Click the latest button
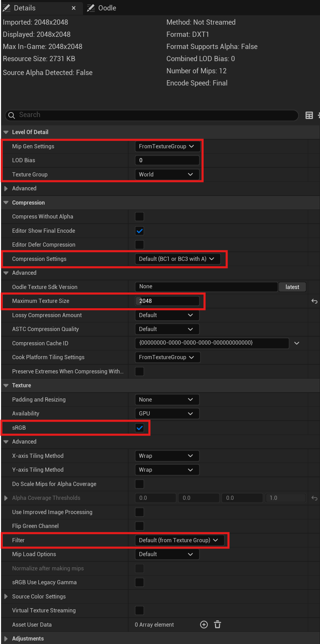Viewport: 320px width, 644px height. coord(292,287)
